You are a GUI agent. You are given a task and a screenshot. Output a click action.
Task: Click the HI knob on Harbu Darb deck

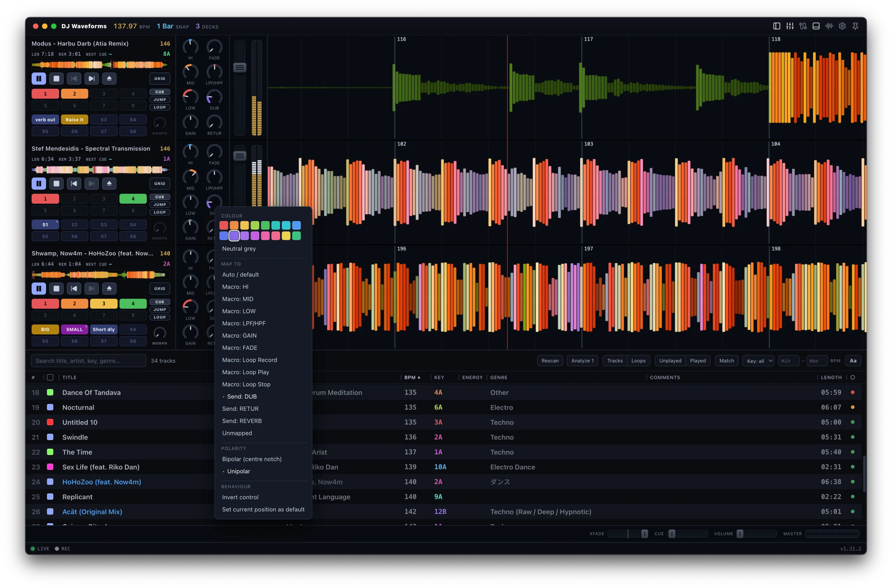(190, 46)
